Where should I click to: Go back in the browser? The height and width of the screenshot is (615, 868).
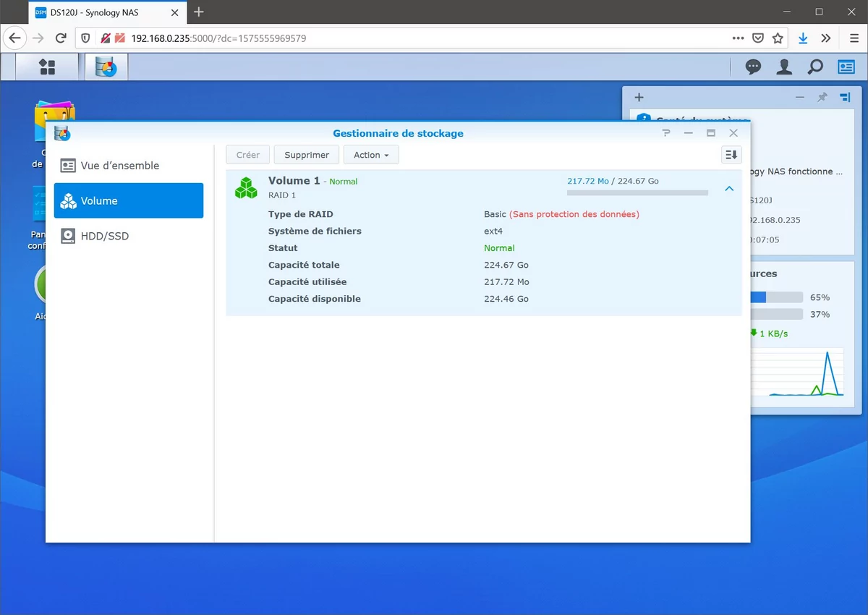click(15, 38)
